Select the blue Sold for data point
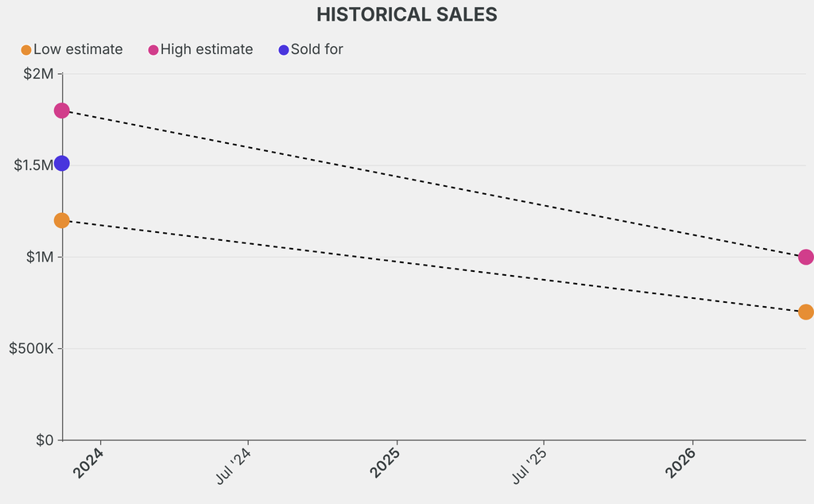Screen dimensions: 814x504 pyautogui.click(x=62, y=164)
